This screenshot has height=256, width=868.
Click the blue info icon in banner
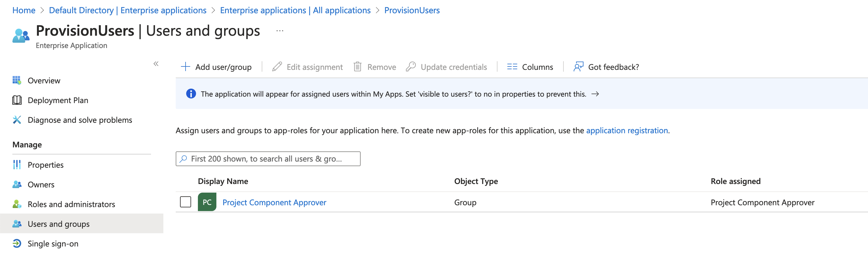[x=191, y=94]
